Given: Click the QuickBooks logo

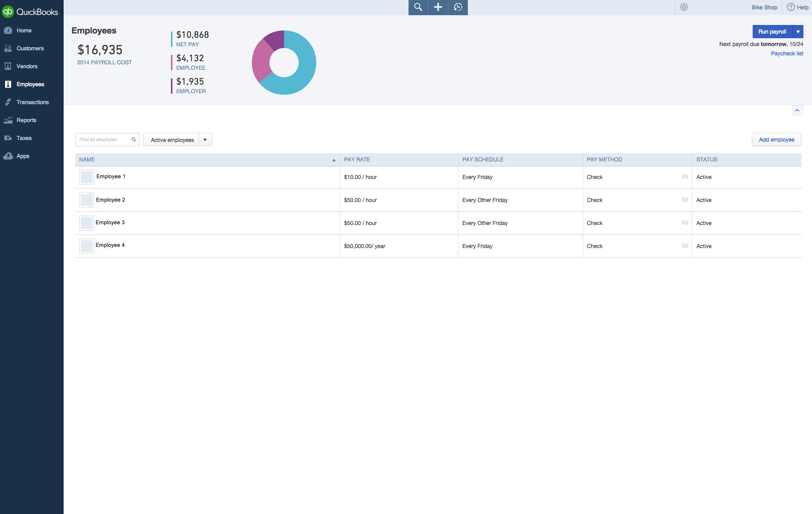Looking at the screenshot, I should (x=30, y=12).
